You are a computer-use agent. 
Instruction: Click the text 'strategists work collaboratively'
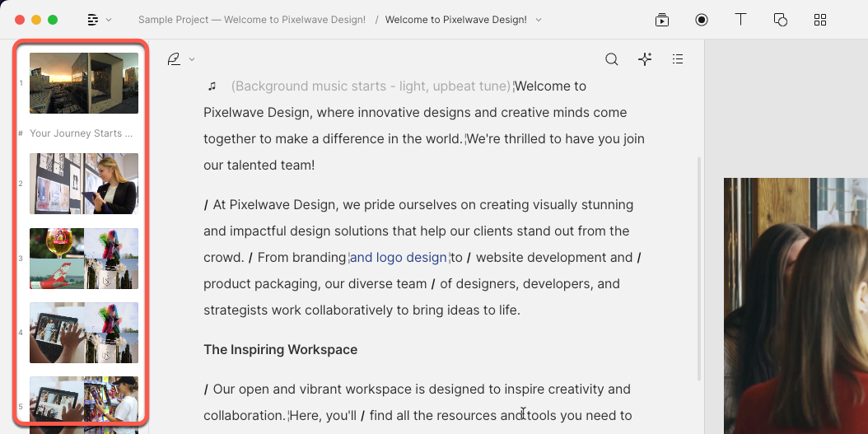click(298, 310)
